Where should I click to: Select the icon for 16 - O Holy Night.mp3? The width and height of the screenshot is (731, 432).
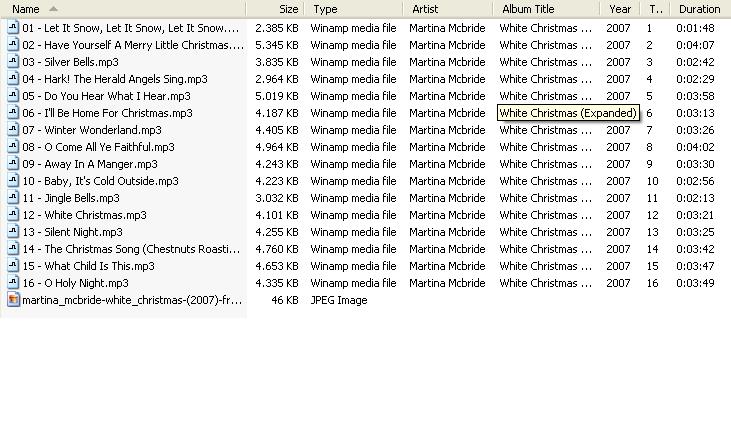[14, 282]
